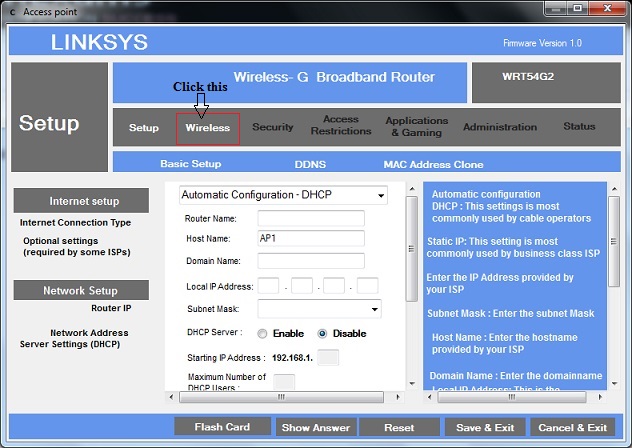Image resolution: width=632 pixels, height=448 pixels.
Task: Maximize the Access point window
Action: point(578,8)
